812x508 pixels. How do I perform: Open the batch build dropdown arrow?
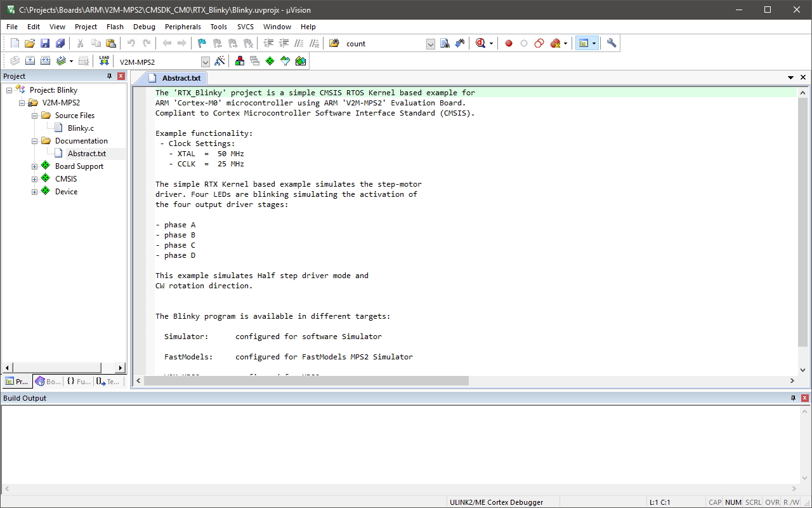(71, 62)
